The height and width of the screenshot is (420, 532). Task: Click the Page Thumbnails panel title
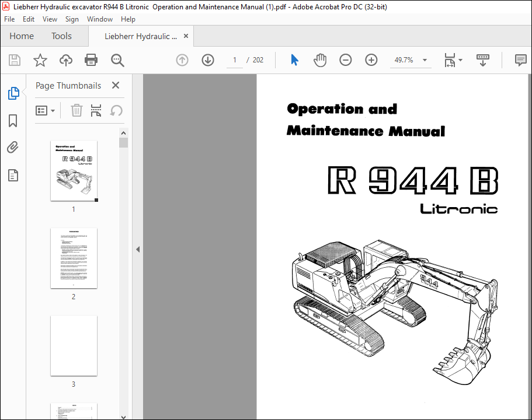[x=68, y=86]
